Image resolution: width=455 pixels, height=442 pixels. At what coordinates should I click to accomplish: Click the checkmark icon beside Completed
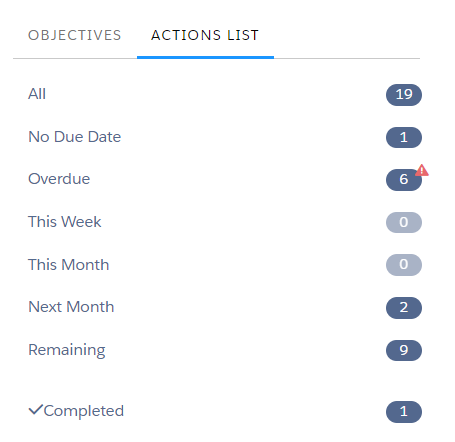pyautogui.click(x=36, y=410)
